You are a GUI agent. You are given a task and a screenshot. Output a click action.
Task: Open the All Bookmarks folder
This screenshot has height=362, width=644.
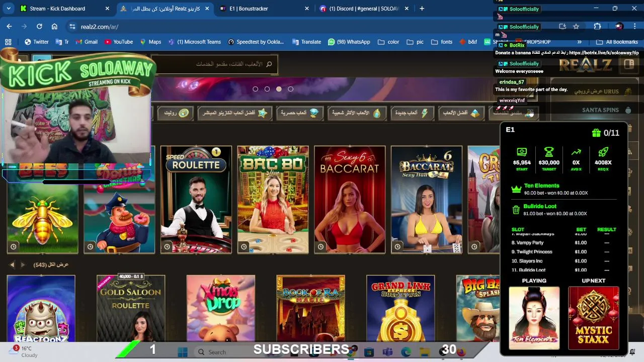tap(616, 42)
